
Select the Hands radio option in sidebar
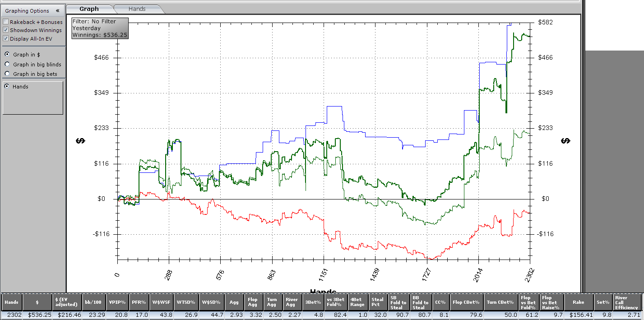[x=7, y=87]
